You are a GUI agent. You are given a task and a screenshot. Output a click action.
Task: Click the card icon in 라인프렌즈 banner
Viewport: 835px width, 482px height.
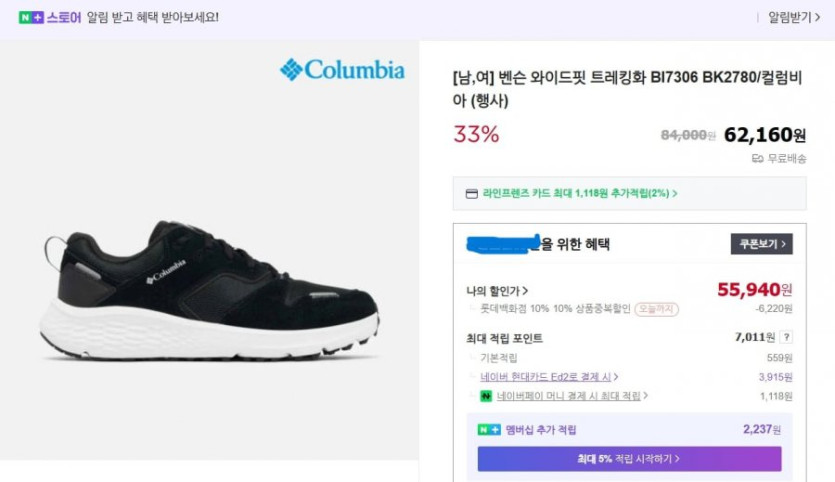tap(472, 194)
